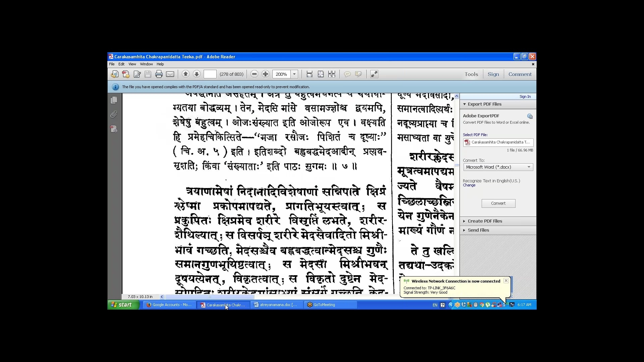Click the Convert button
The image size is (644, 362).
coord(498,203)
